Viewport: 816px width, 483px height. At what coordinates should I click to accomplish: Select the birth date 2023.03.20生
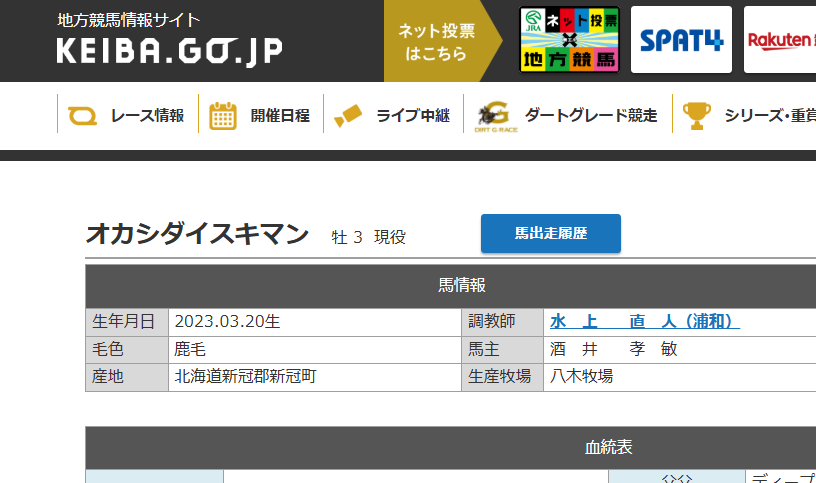coord(227,322)
